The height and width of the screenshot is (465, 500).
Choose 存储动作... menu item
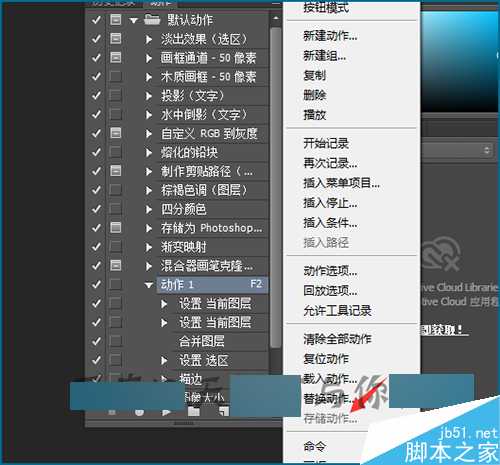[330, 418]
